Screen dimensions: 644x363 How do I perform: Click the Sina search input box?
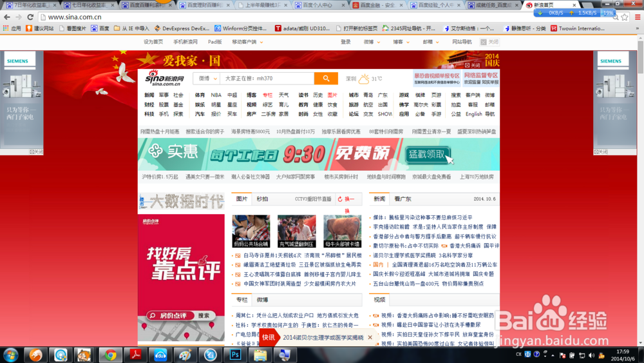267,78
